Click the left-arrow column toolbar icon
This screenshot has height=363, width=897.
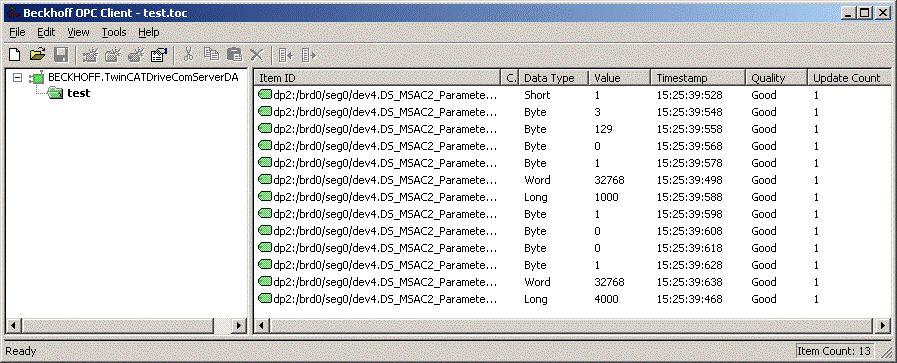point(286,55)
